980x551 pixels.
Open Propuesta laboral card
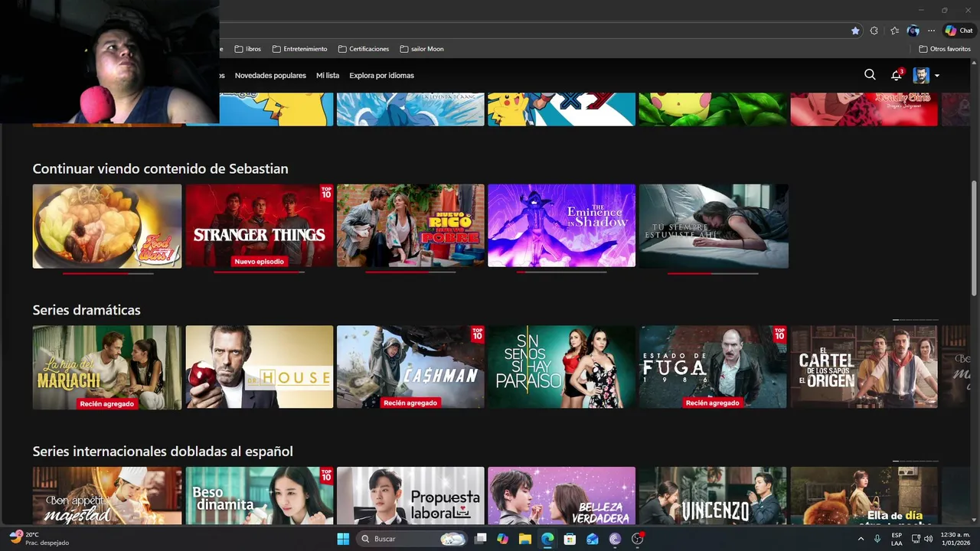[410, 496]
